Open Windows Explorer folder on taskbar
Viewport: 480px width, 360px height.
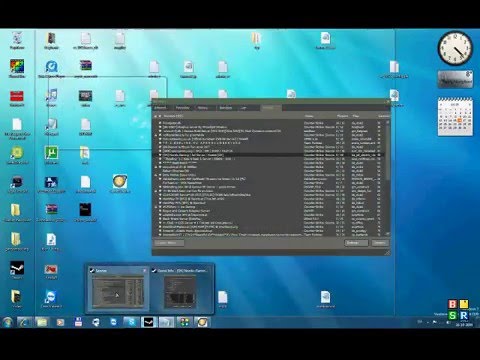tap(42, 322)
